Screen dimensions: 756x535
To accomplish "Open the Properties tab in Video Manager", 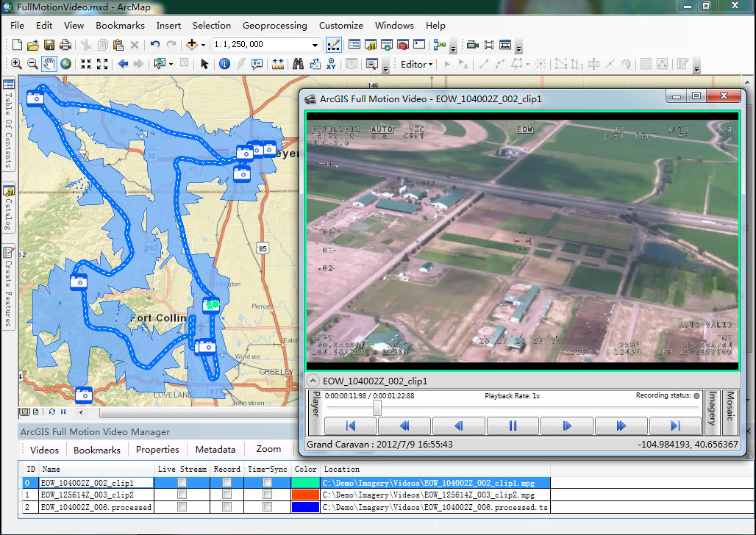I will coord(157,450).
